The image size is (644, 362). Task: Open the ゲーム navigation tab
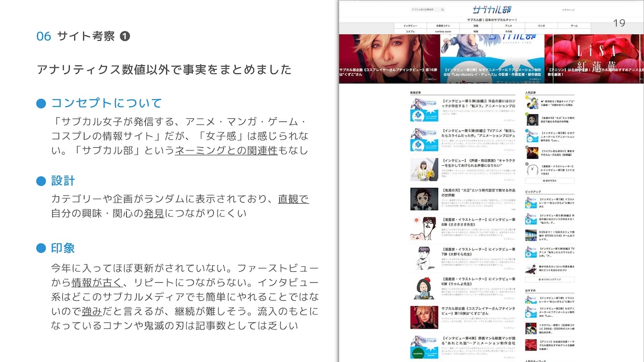[x=574, y=26]
